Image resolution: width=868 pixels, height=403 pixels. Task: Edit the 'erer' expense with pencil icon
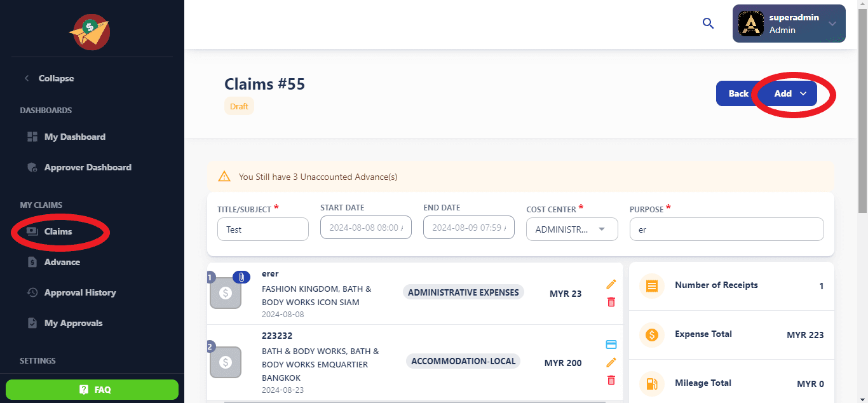click(611, 284)
